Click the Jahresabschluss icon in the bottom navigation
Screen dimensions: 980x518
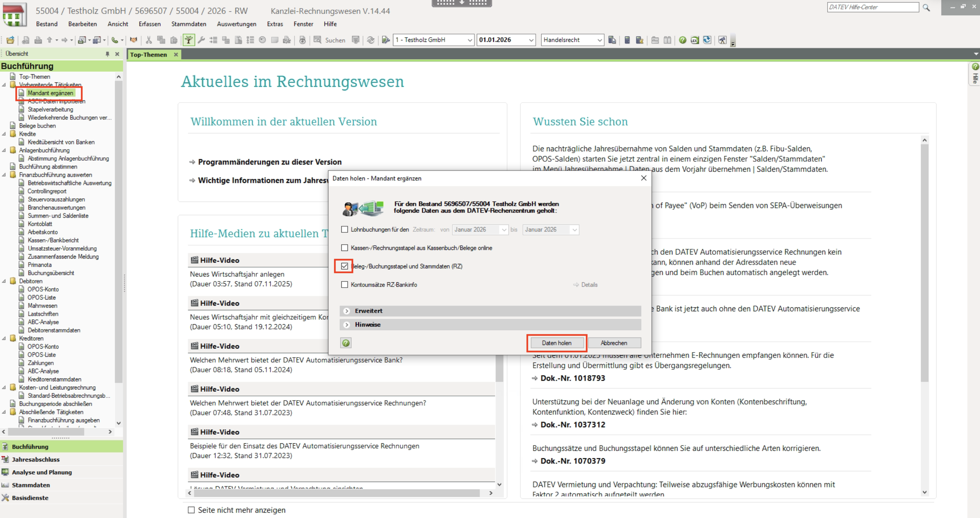click(5, 459)
